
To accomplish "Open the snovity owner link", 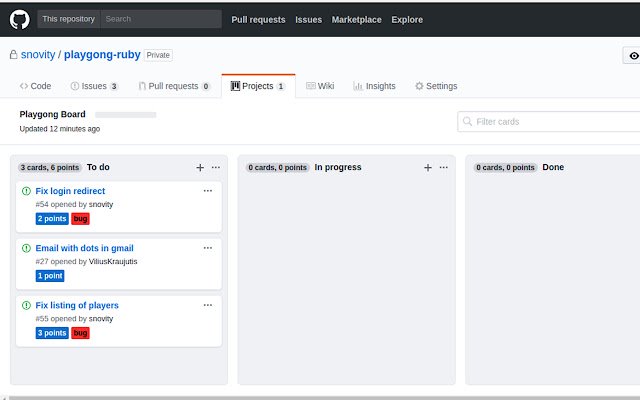I will pos(38,55).
